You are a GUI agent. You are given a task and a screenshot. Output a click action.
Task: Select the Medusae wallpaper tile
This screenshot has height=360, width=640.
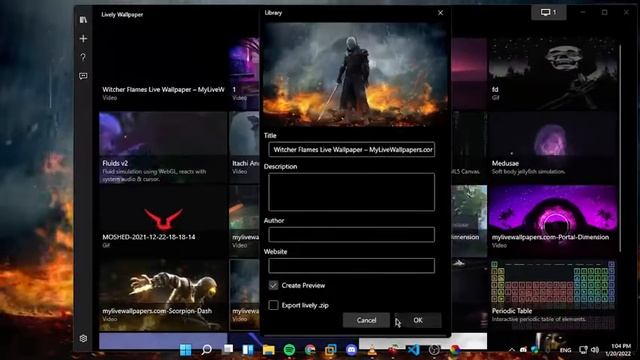553,147
